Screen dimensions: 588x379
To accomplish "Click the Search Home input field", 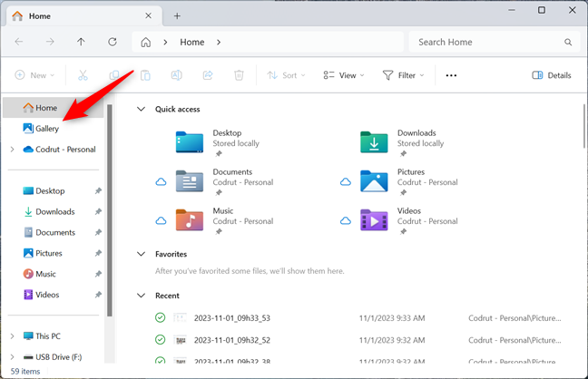I will click(488, 42).
